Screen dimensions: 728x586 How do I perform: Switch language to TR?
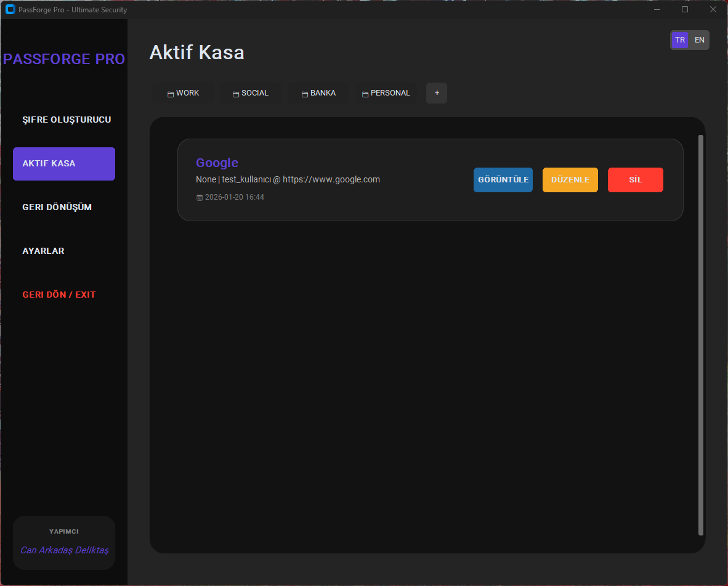point(680,40)
